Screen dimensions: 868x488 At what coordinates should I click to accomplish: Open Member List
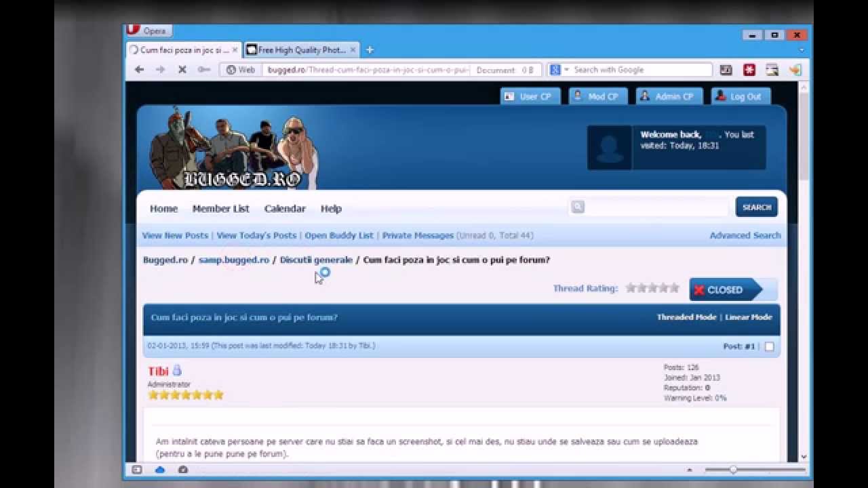tap(221, 209)
